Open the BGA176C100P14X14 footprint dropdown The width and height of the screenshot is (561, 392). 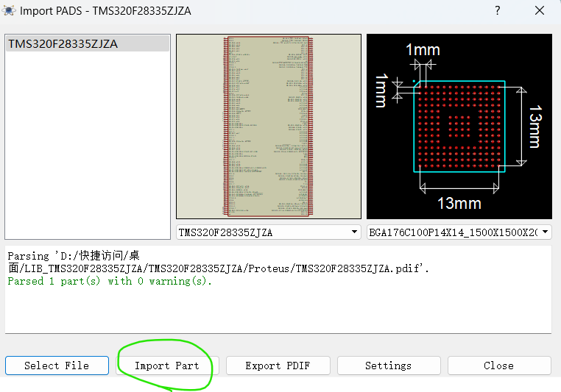click(x=459, y=232)
